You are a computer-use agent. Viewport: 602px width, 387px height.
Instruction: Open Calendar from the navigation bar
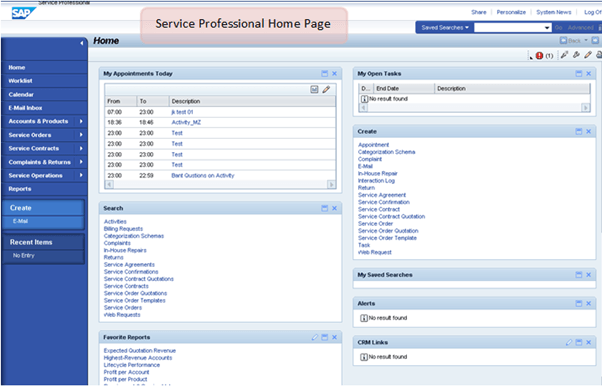21,94
